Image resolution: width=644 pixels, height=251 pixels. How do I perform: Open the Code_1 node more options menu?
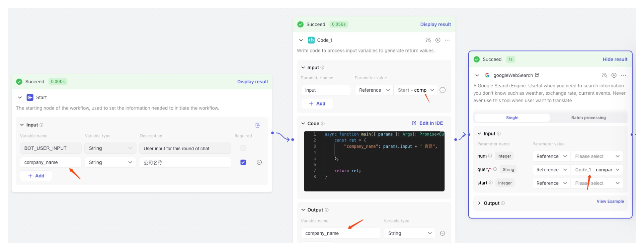point(447,40)
